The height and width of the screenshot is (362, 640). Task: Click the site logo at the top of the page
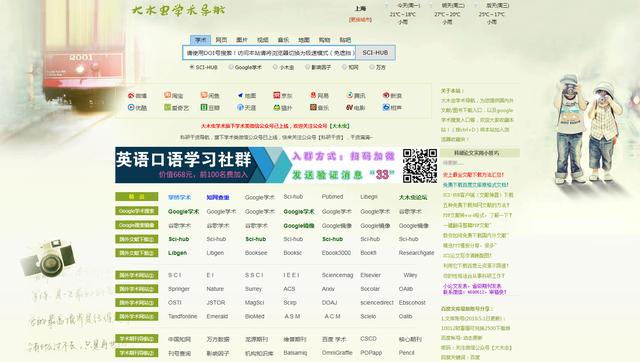pyautogui.click(x=178, y=10)
